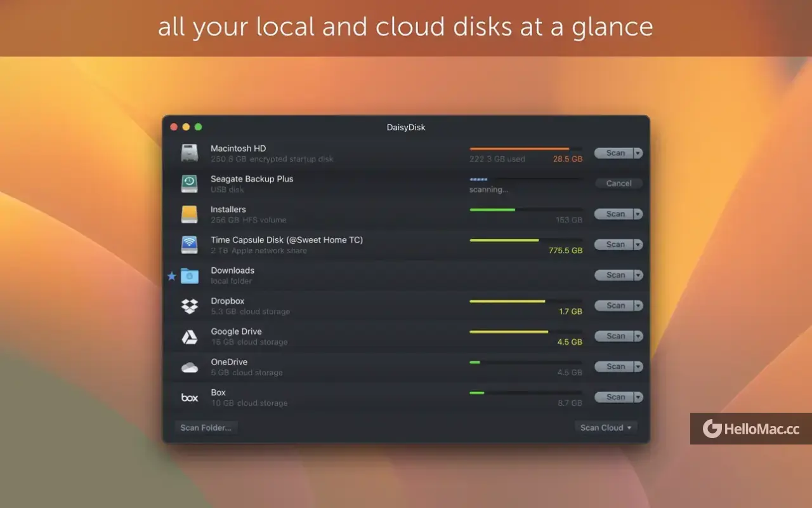This screenshot has height=508, width=812.
Task: Click the 8.7 GB Box free value
Action: pyautogui.click(x=570, y=403)
